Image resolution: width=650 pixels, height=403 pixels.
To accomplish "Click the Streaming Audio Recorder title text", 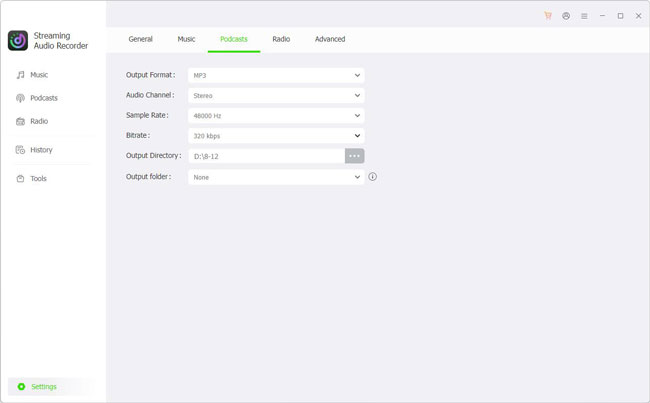I will [61, 41].
